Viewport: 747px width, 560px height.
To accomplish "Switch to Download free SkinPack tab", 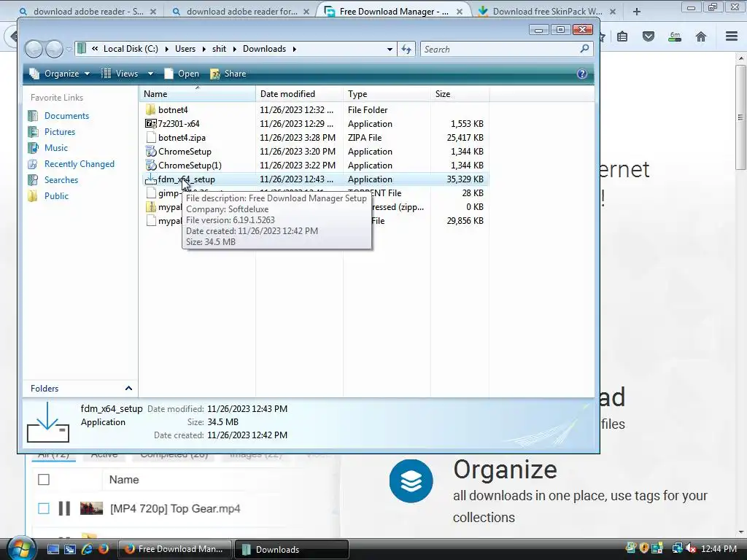I will (x=547, y=12).
